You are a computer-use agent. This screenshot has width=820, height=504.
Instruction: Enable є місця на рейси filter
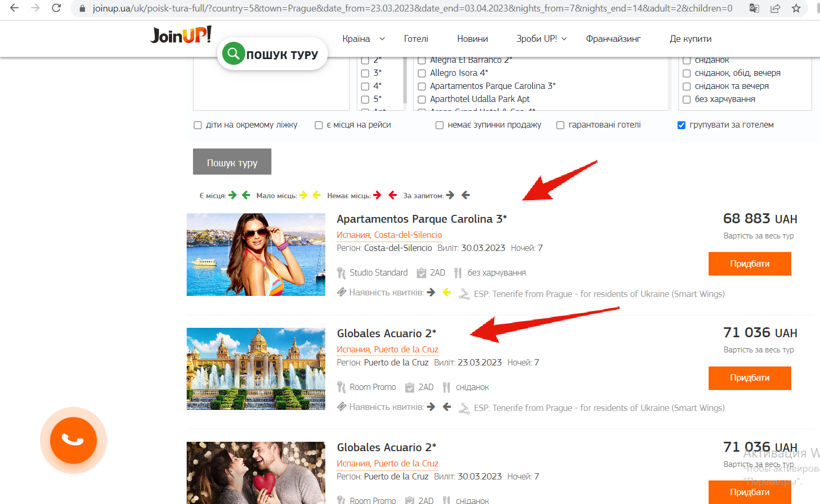pyautogui.click(x=318, y=125)
